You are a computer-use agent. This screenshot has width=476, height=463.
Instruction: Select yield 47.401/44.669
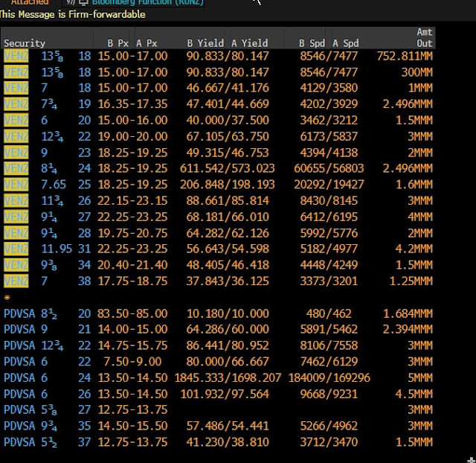tap(228, 104)
